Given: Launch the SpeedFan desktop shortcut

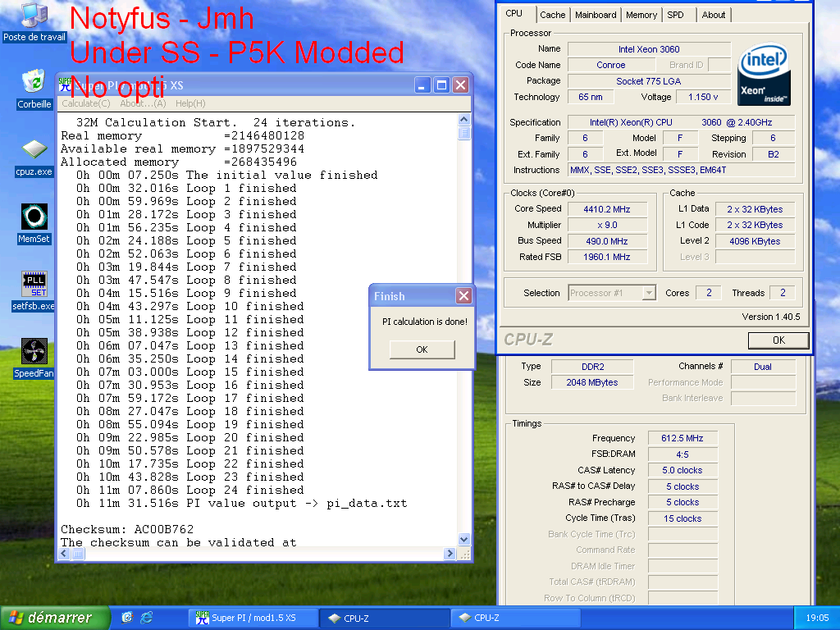Looking at the screenshot, I should tap(34, 358).
